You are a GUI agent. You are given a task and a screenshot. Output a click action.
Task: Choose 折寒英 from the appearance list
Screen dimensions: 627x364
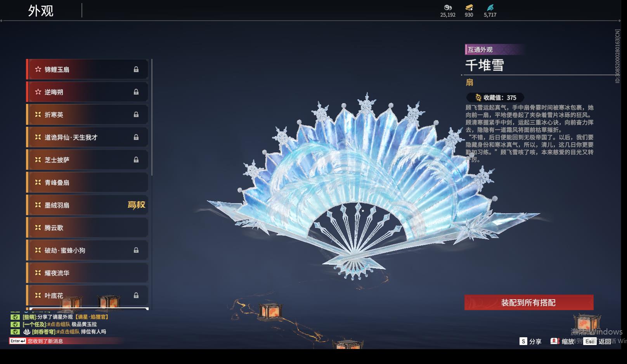[87, 114]
